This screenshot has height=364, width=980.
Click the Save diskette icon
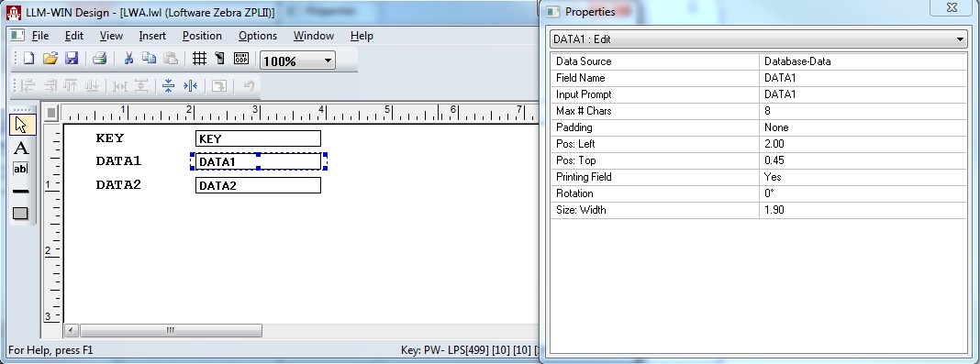[x=72, y=59]
